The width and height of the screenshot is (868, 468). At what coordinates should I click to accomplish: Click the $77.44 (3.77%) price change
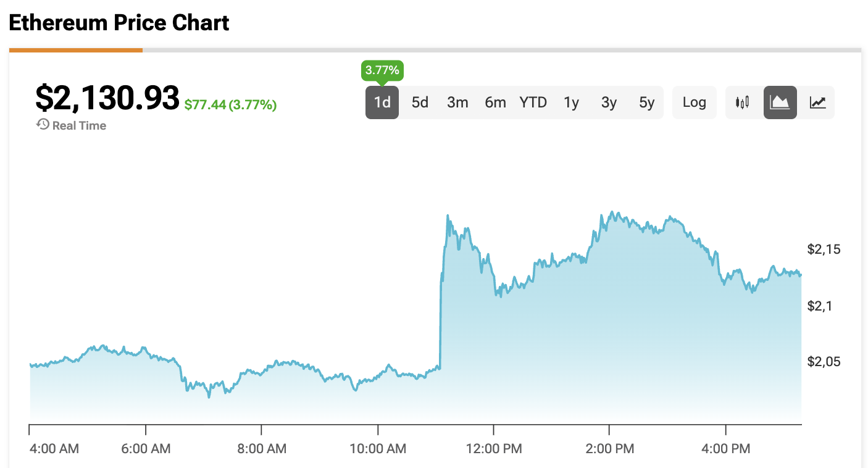tap(230, 105)
